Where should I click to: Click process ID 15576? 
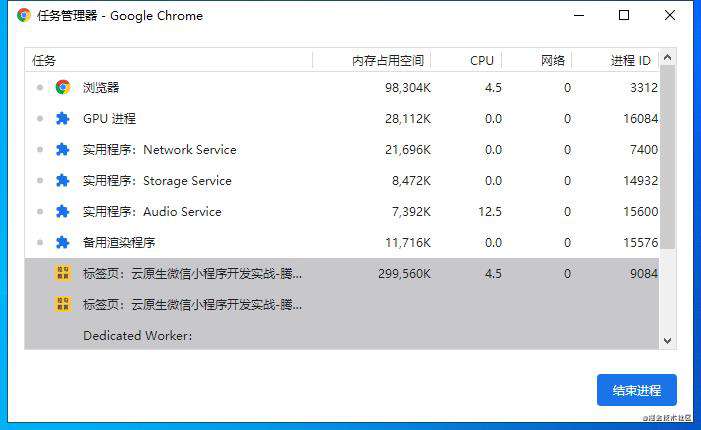point(641,242)
